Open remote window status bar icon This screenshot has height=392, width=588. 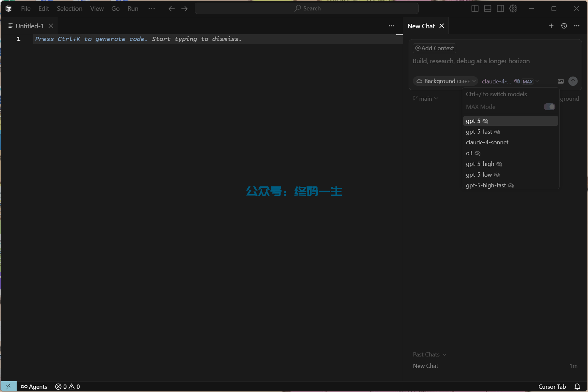coord(8,386)
